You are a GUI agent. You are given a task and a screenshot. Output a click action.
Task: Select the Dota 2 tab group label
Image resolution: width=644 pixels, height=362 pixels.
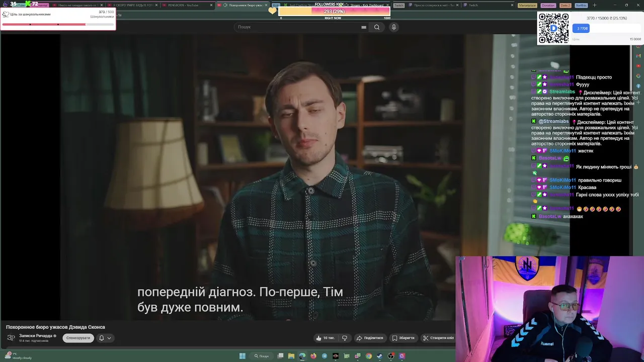[x=565, y=5]
